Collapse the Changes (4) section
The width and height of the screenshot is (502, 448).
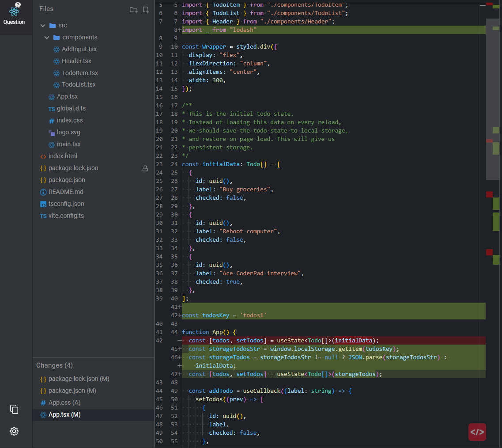click(x=54, y=365)
